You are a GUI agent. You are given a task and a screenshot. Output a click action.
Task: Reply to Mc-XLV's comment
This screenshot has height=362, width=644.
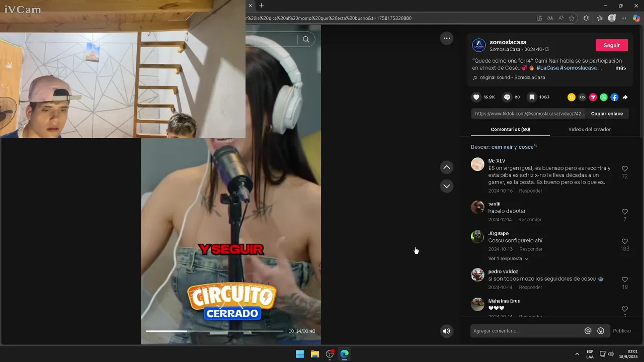tap(531, 191)
